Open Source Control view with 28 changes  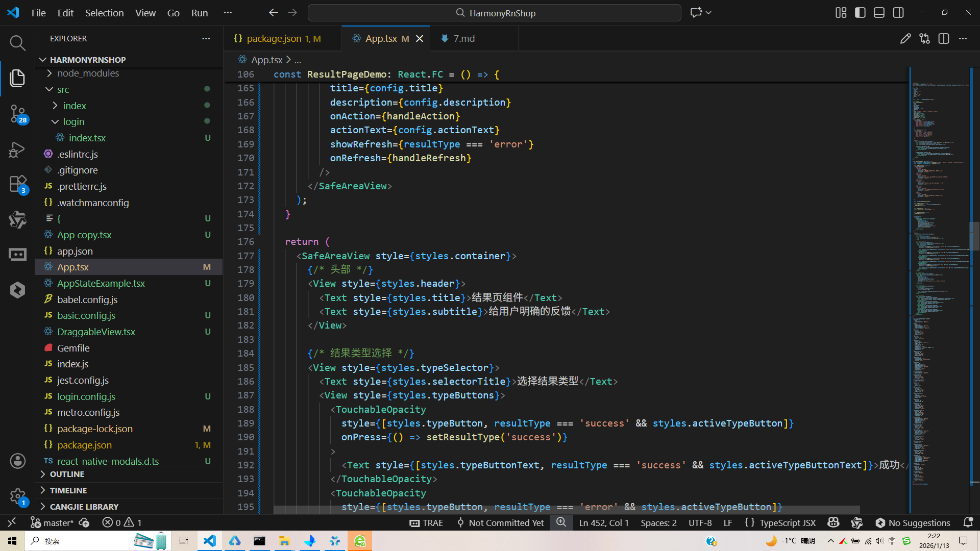click(17, 113)
